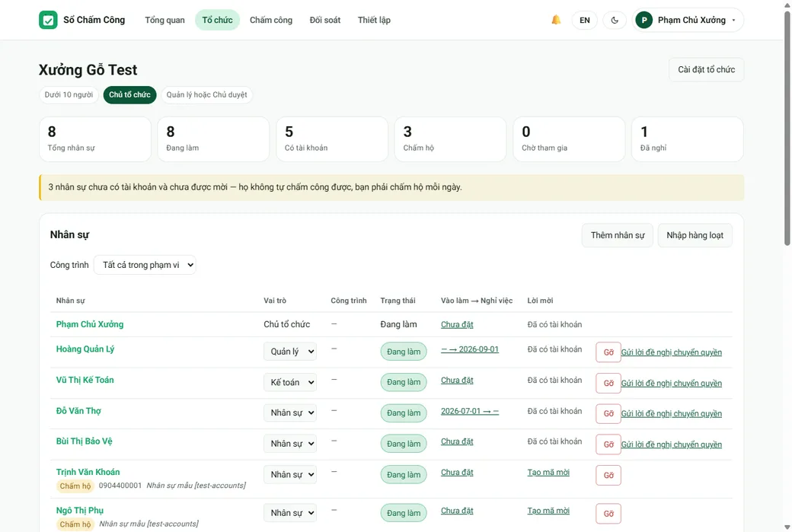Click the Tổng nhân sự stat card
This screenshot has width=792, height=532.
point(95,139)
